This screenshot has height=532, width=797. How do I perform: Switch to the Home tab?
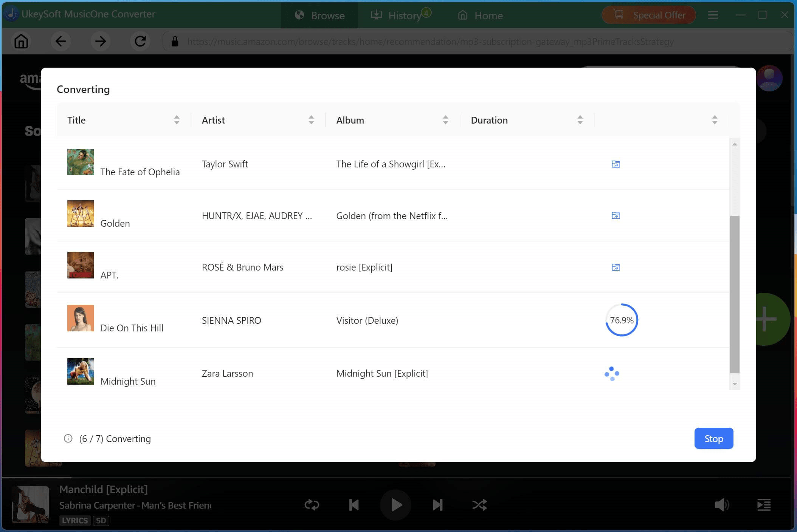(480, 15)
